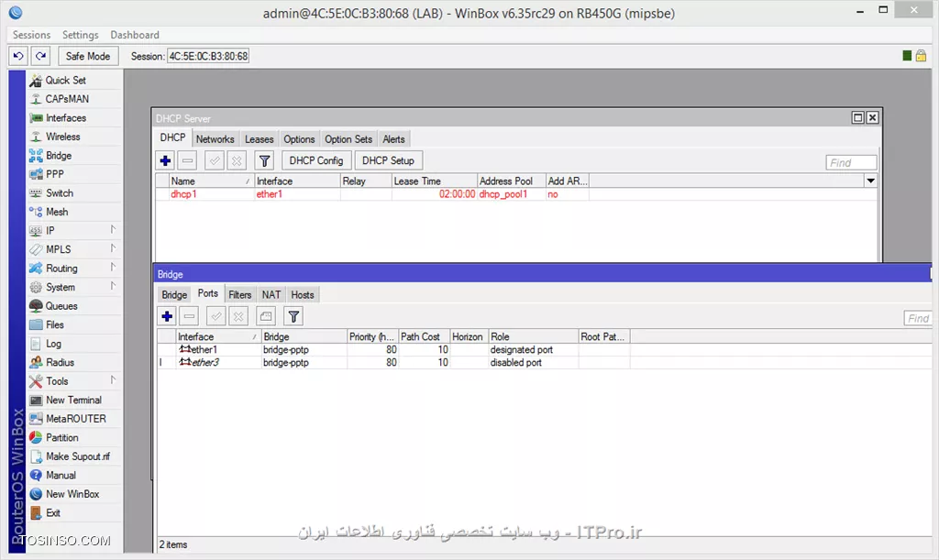This screenshot has height=560, width=939.
Task: Open Log in the sidebar
Action: click(x=53, y=344)
